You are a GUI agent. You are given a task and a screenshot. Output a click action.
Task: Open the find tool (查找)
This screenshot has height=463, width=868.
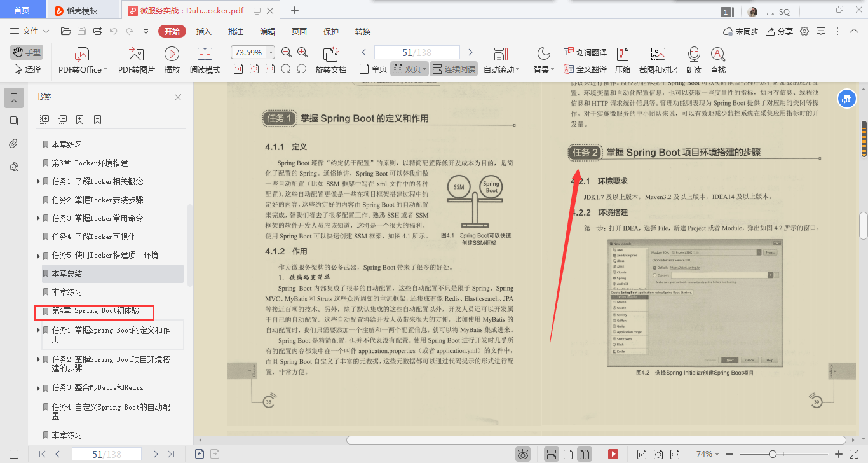pos(718,61)
